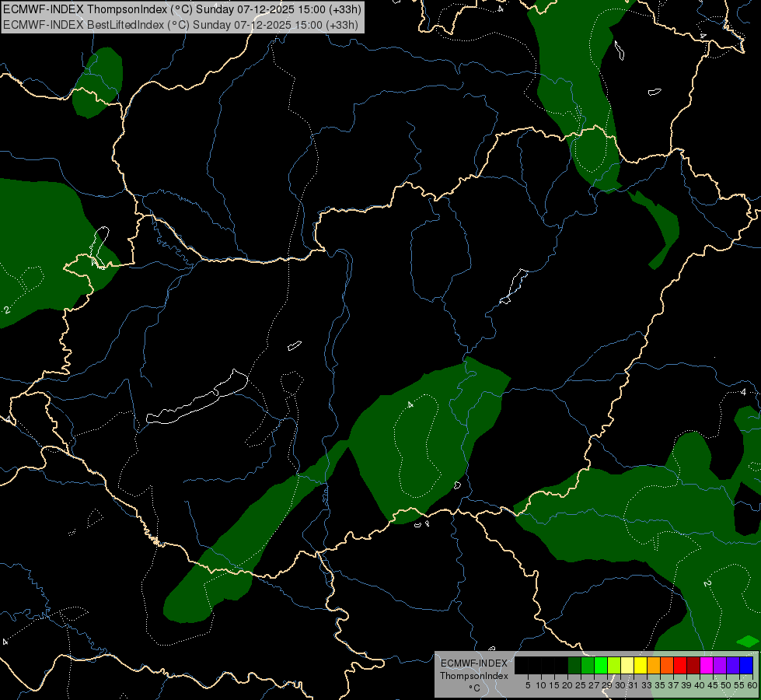Image resolution: width=761 pixels, height=700 pixels.
Task: Click contour label 2 in western green area
Action: click(x=6, y=310)
